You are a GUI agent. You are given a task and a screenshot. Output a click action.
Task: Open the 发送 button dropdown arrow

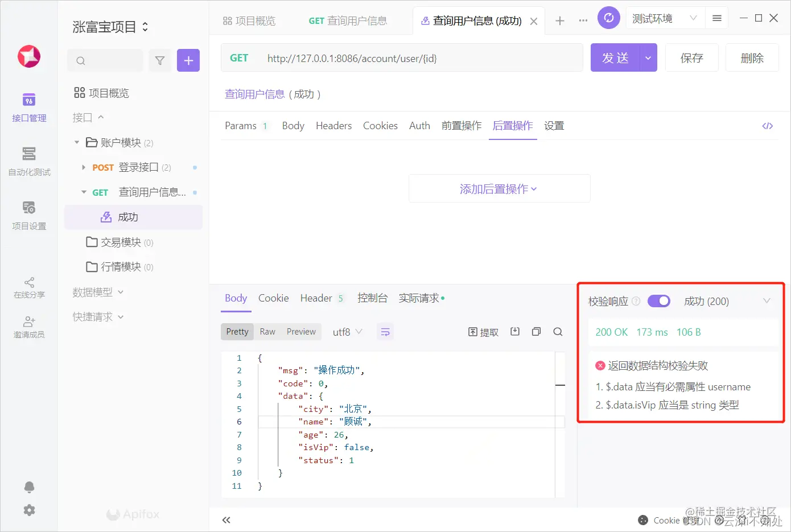[x=648, y=58]
